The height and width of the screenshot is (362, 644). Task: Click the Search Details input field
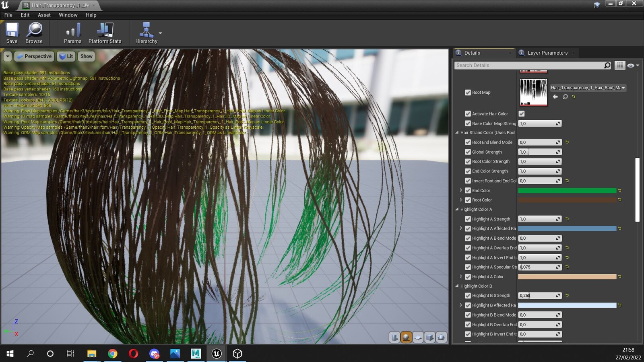point(529,65)
